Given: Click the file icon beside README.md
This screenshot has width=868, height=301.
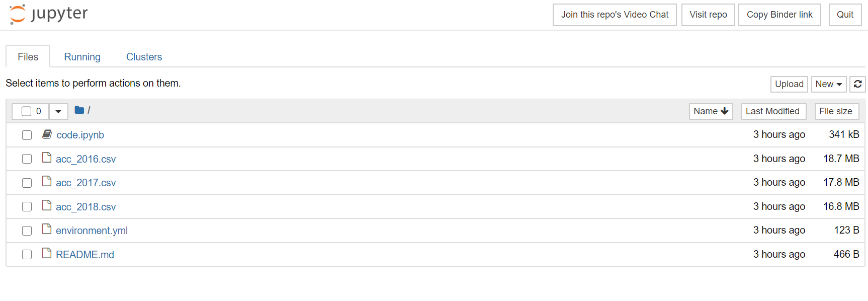Looking at the screenshot, I should 47,254.
